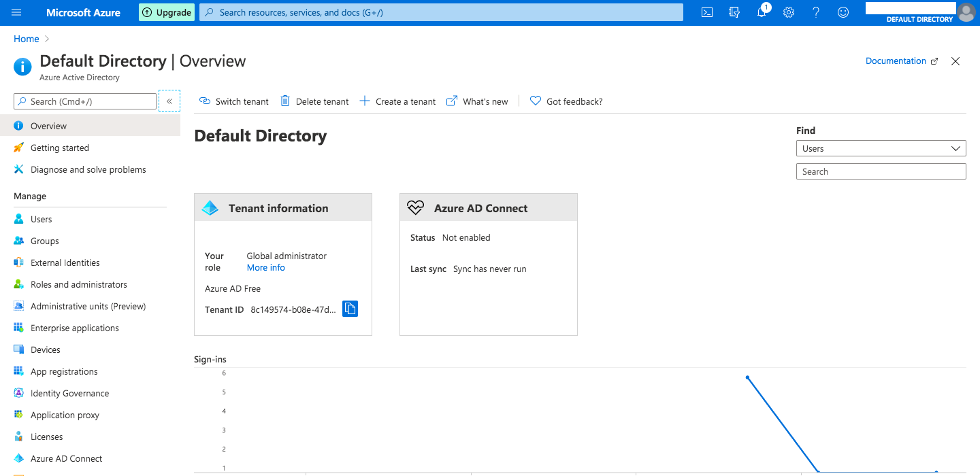This screenshot has width=980, height=476.
Task: Click the Microsoft Azure logo text
Action: point(83,12)
